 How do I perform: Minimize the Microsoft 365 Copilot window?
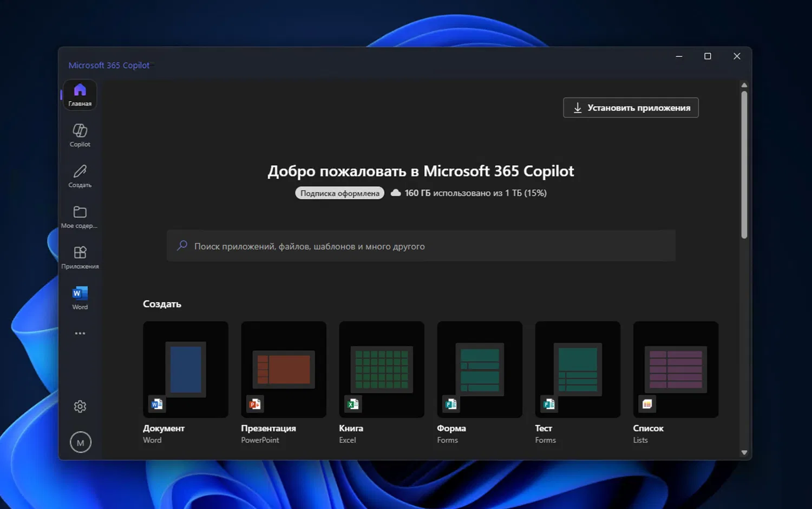click(x=679, y=56)
